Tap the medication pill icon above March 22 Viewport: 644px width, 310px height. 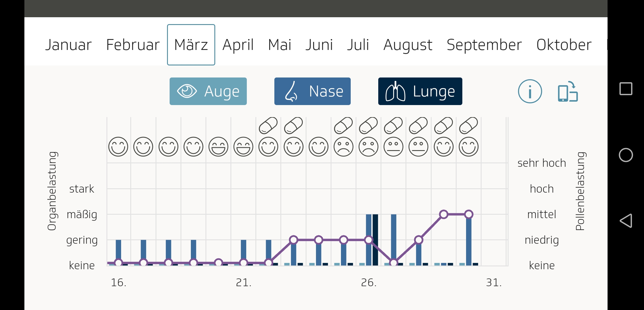(x=268, y=126)
